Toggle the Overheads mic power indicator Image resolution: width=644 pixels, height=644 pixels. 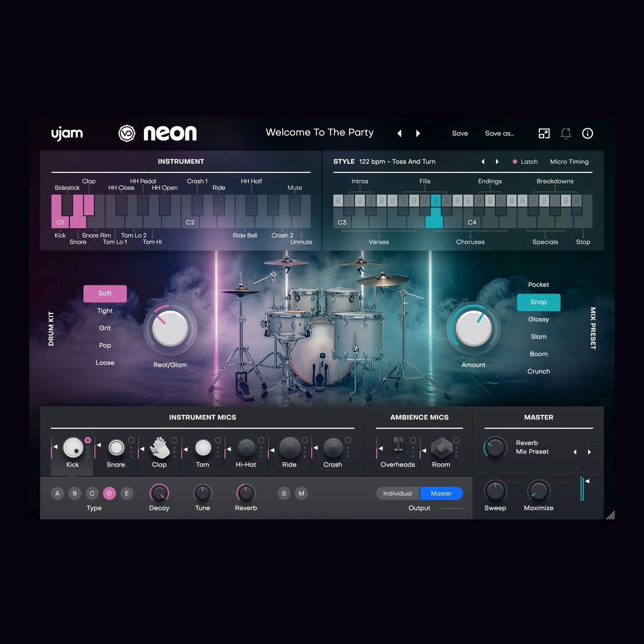tap(413, 440)
